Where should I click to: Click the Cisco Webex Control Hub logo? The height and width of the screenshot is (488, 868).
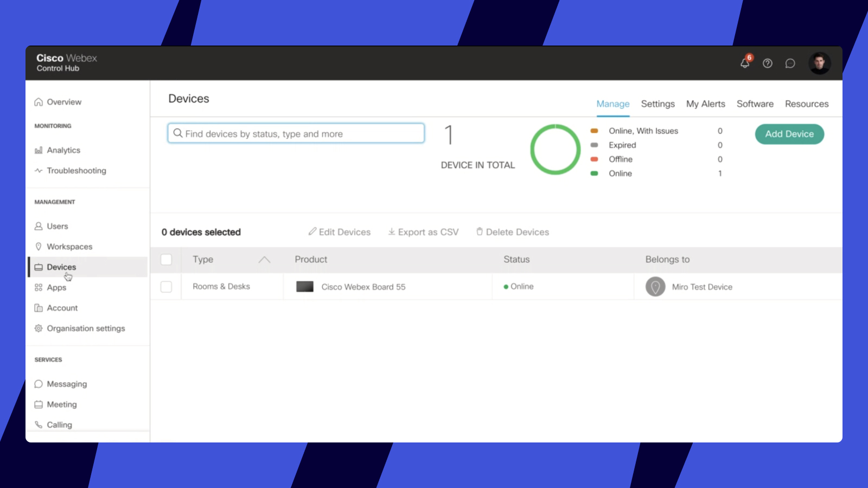66,63
